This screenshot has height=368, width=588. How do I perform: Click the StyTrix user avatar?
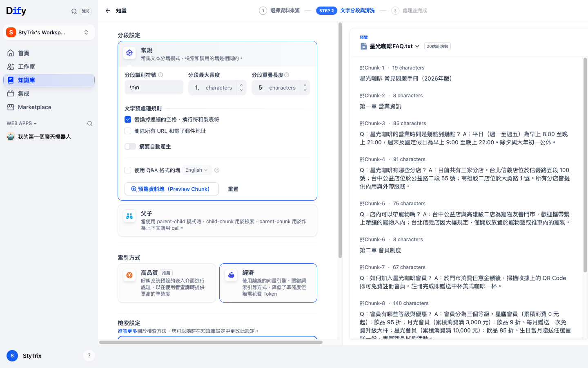click(x=12, y=356)
